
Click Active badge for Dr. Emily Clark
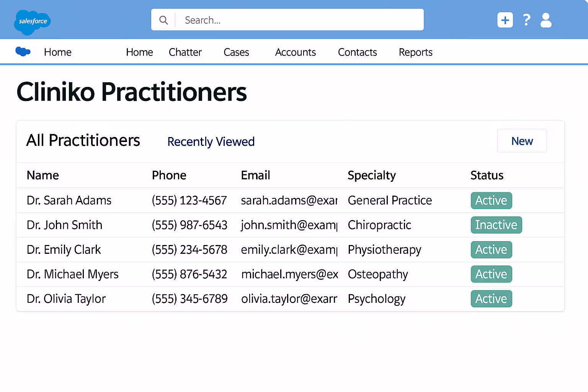(x=491, y=250)
